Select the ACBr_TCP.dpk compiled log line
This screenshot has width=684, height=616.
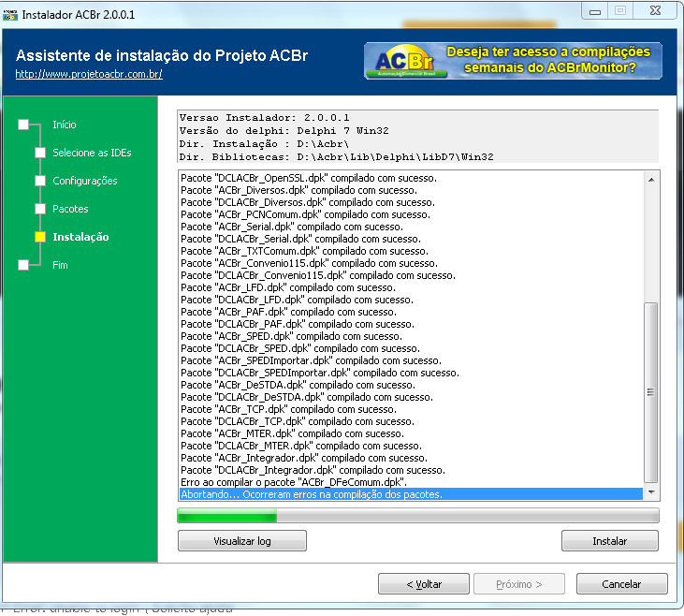(x=411, y=409)
